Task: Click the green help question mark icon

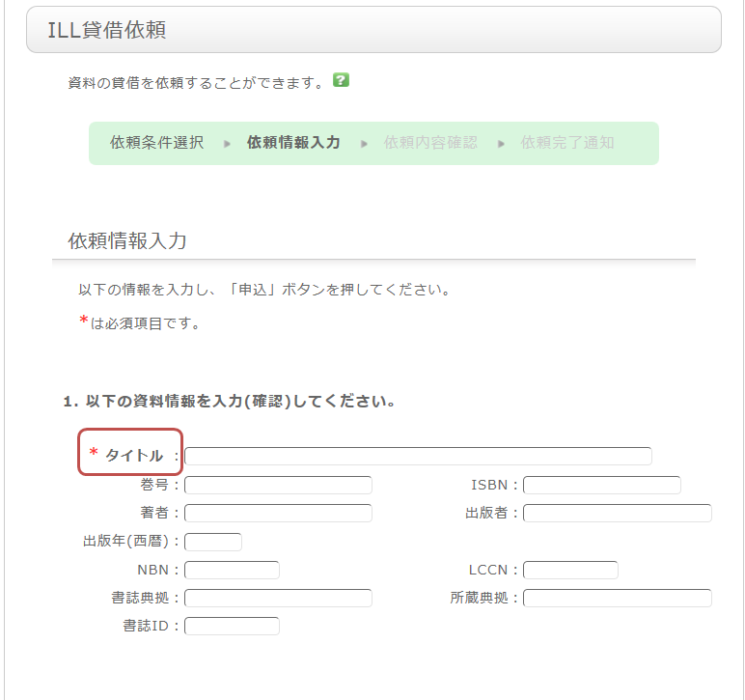Action: coord(341,80)
